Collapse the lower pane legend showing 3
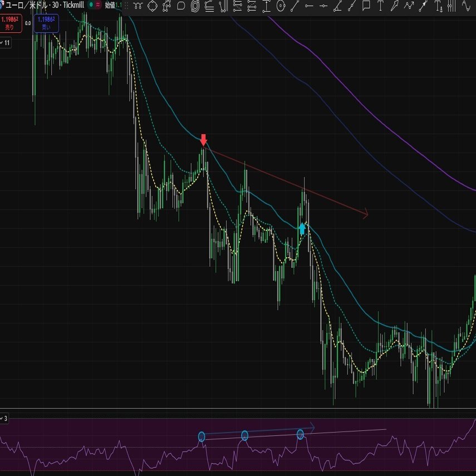 click(x=4, y=418)
